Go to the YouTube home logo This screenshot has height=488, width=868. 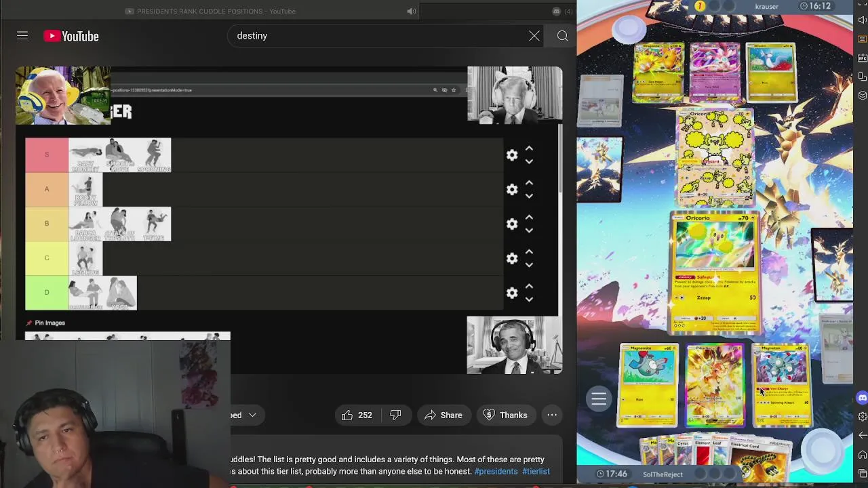pos(71,36)
